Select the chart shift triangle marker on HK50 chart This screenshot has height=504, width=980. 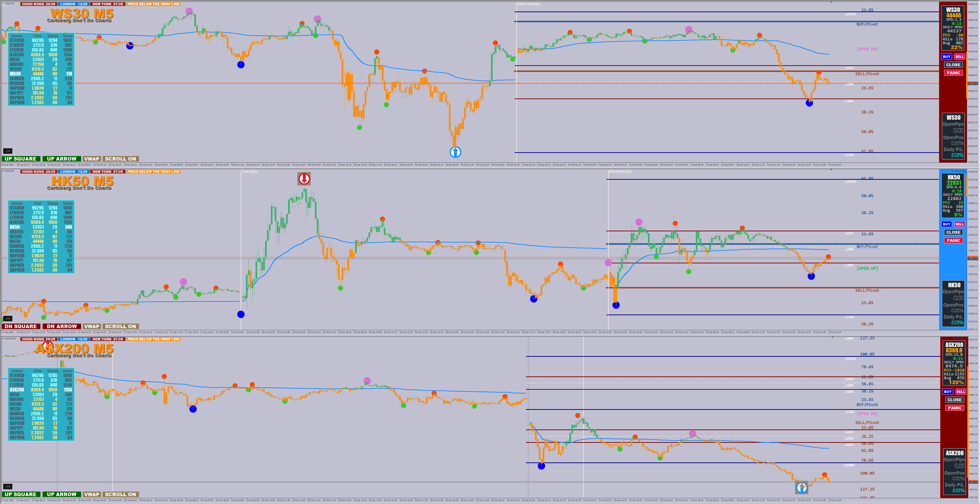point(831,170)
